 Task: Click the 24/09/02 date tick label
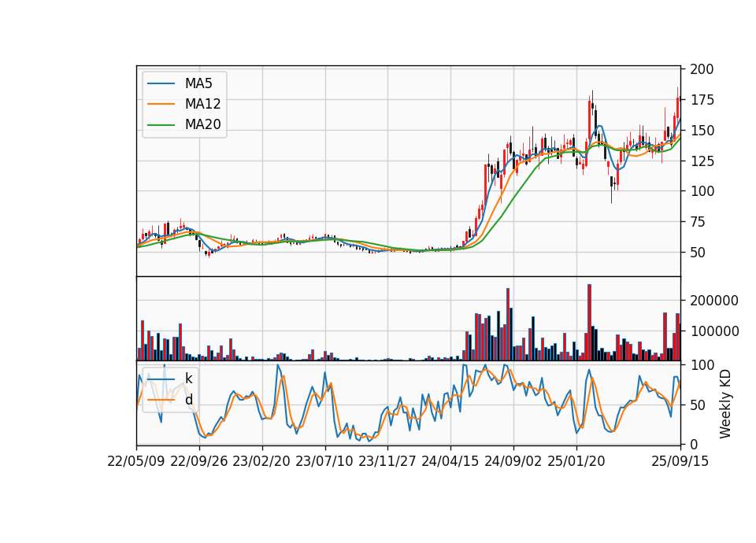513,461
